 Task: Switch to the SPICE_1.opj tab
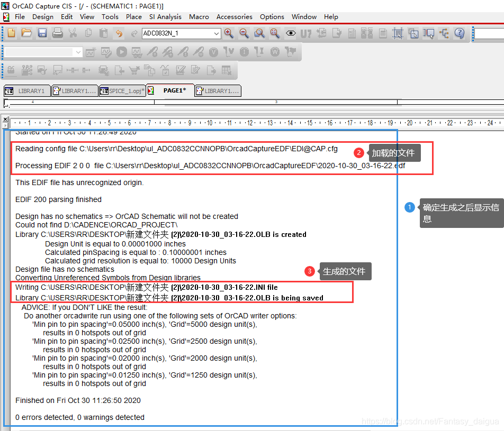122,91
